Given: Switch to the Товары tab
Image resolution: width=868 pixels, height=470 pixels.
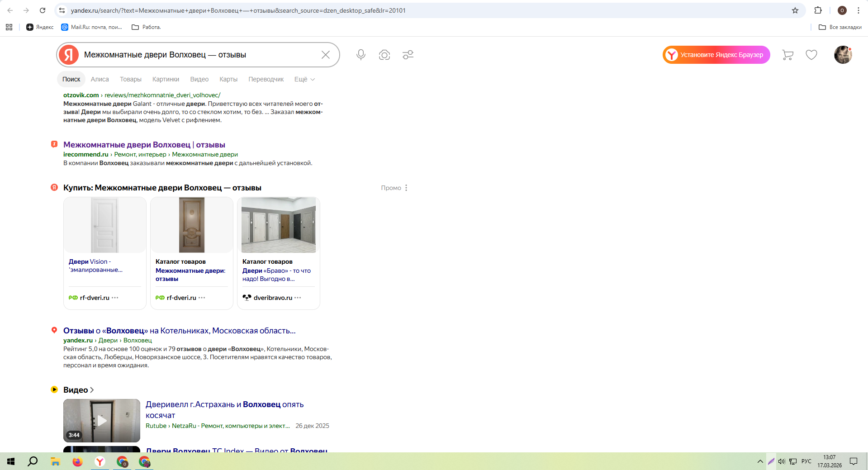Looking at the screenshot, I should pyautogui.click(x=131, y=79).
